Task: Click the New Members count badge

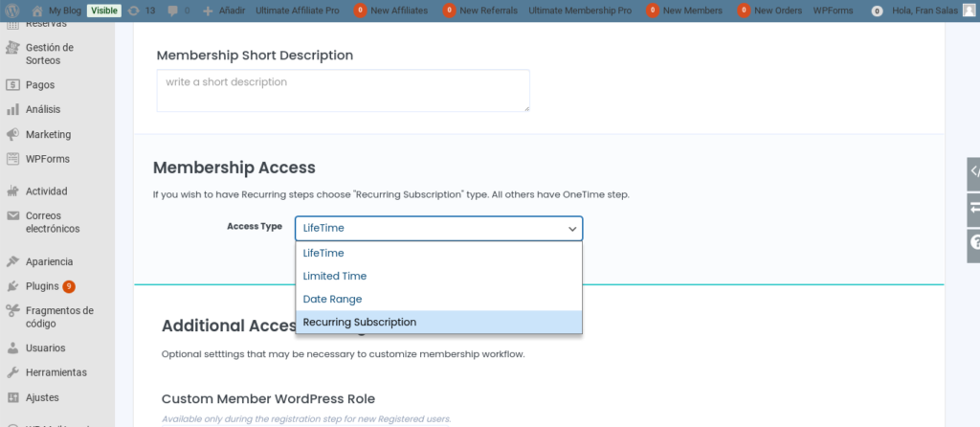Action: (653, 11)
